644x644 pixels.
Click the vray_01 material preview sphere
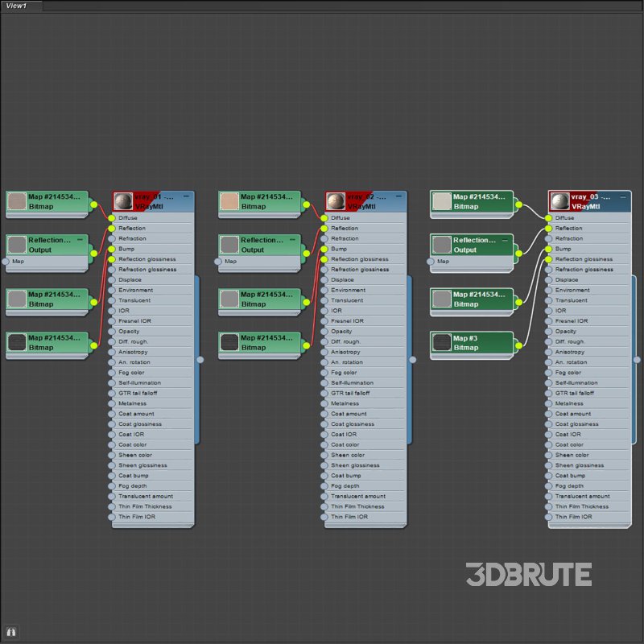[122, 201]
